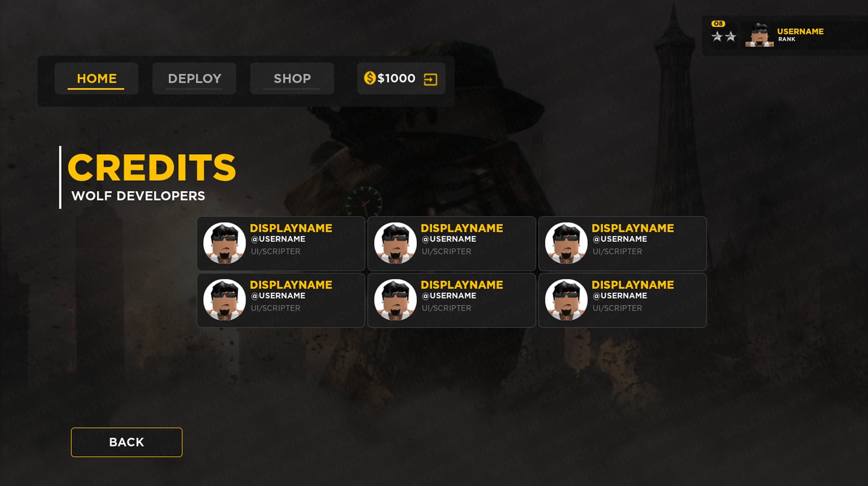Click the exit arrow icon beside $1000
Image resolution: width=868 pixels, height=486 pixels.
tap(431, 79)
